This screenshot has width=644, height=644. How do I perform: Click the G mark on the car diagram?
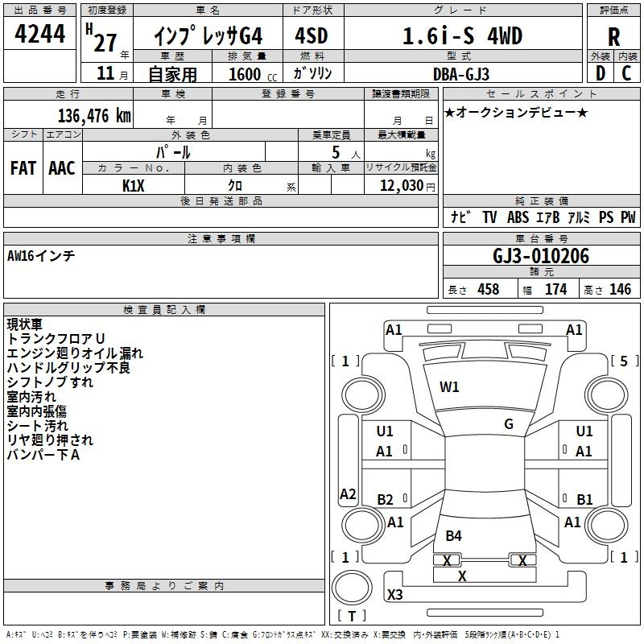509,424
